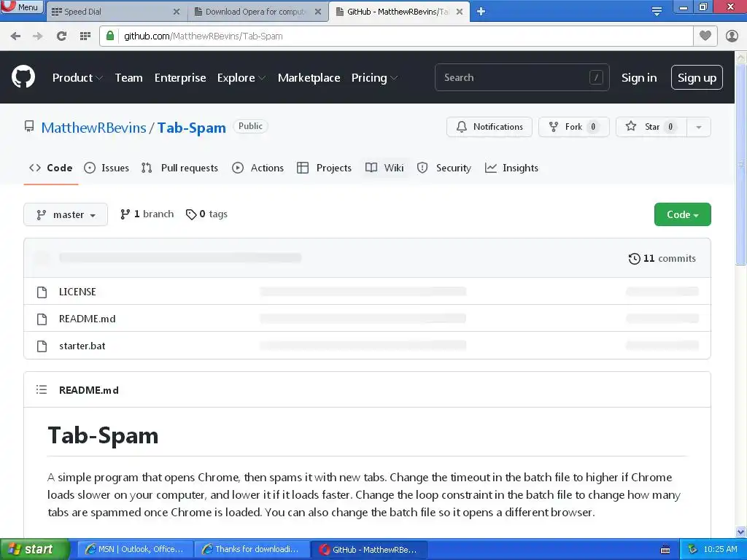Open the MatthewRBevins user profile link
Screen dimensions: 747x560
point(94,128)
